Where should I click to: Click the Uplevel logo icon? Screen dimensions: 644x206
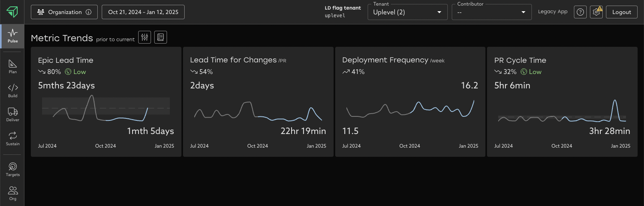click(12, 12)
